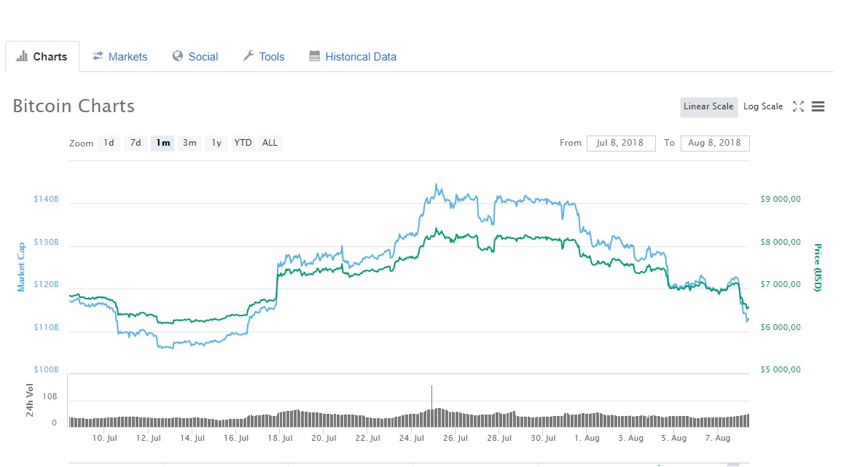Click the To date field
The height and width of the screenshot is (467, 868).
click(x=714, y=143)
